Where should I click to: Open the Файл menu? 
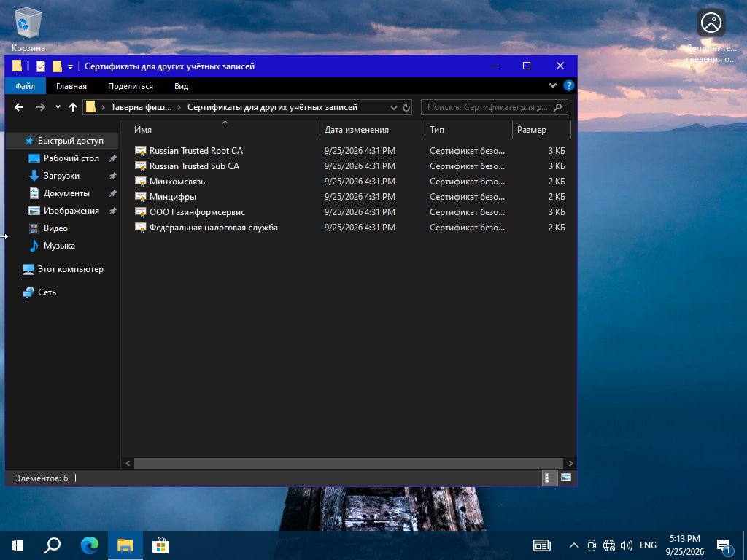26,86
